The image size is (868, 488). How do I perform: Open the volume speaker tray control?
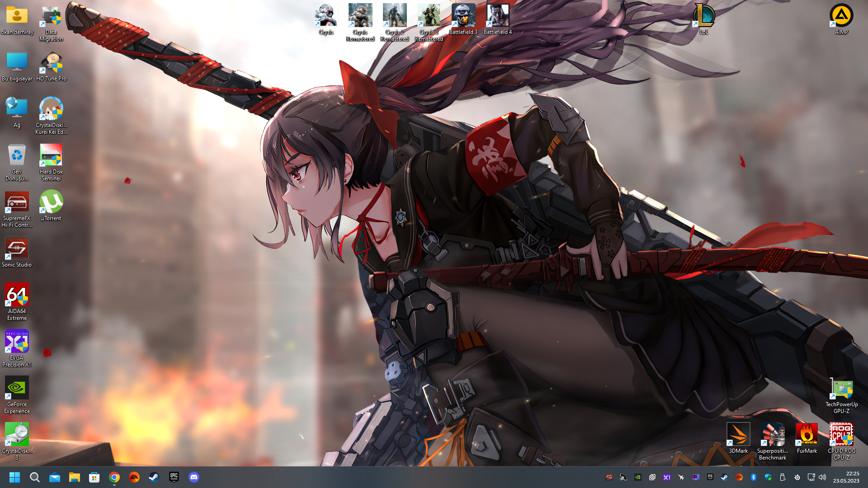(822, 477)
